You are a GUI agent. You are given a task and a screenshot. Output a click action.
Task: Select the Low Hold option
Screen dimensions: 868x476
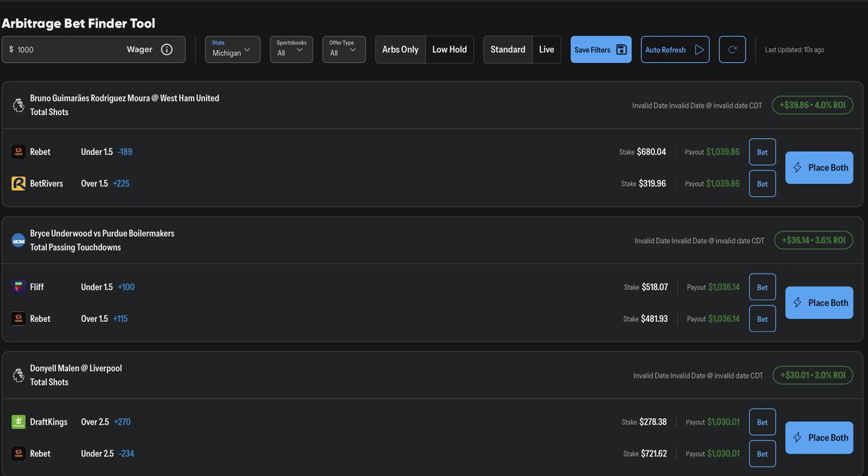[x=449, y=50]
